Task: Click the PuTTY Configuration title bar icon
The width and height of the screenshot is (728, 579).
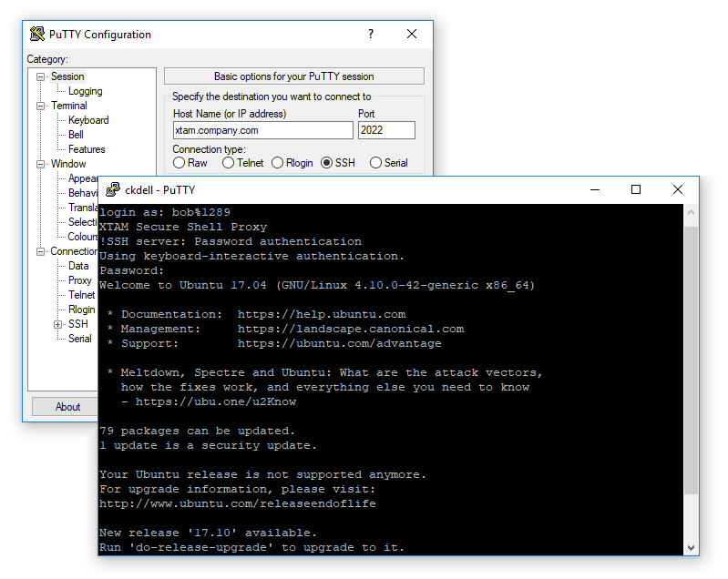Action: coord(37,35)
